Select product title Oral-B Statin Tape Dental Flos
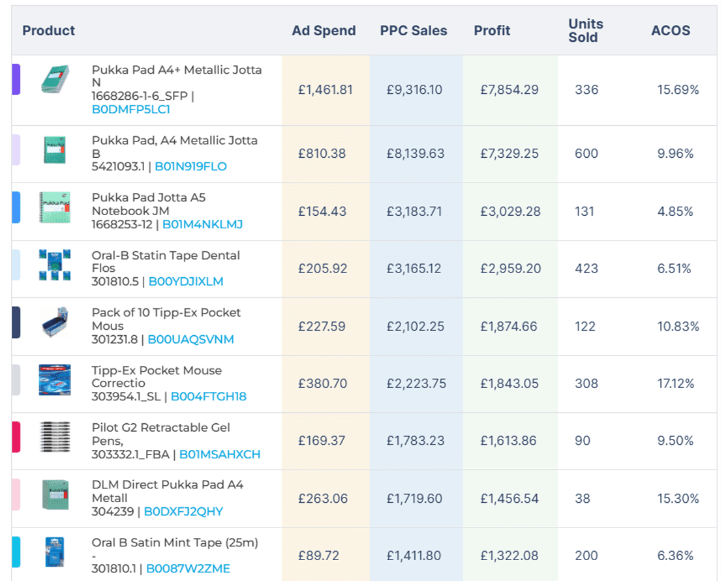728x581 pixels. [x=166, y=261]
